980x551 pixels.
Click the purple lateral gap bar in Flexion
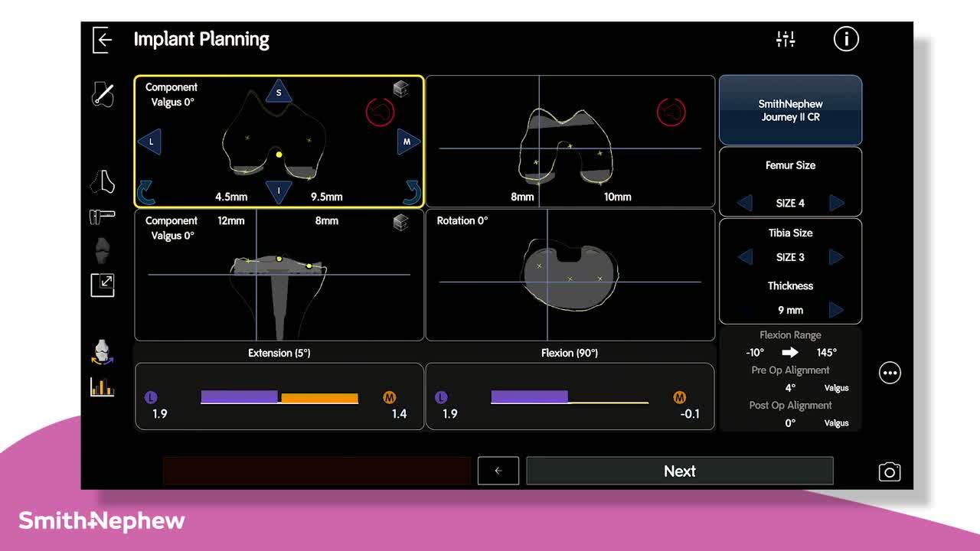[529, 396]
